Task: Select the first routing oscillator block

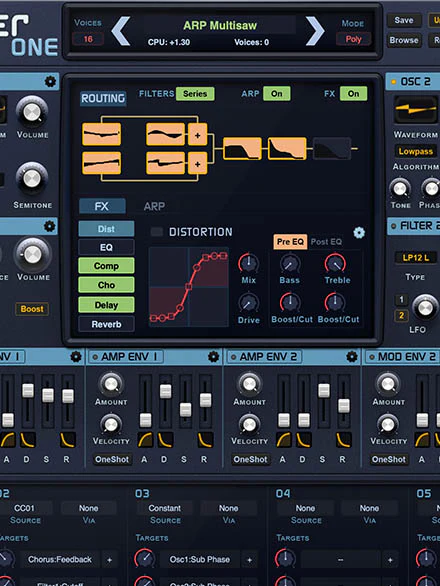Action: [101, 134]
